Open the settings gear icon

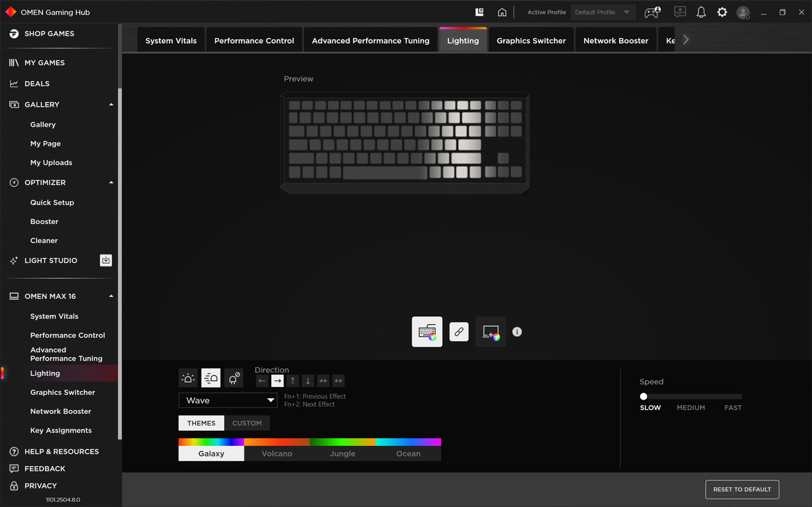(x=722, y=12)
